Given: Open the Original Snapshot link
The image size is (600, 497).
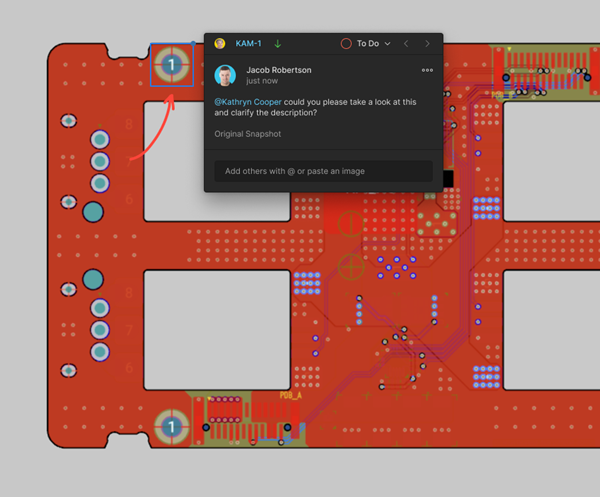Looking at the screenshot, I should coord(247,134).
